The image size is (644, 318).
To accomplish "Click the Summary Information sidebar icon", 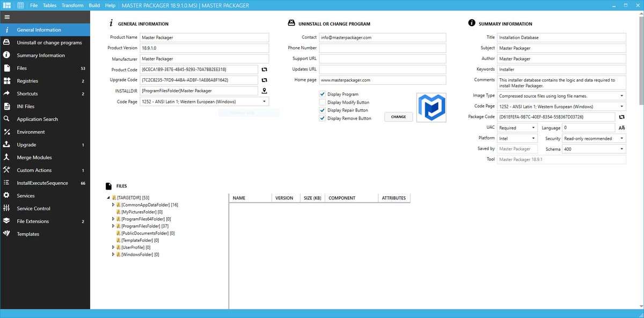I will (x=6, y=55).
